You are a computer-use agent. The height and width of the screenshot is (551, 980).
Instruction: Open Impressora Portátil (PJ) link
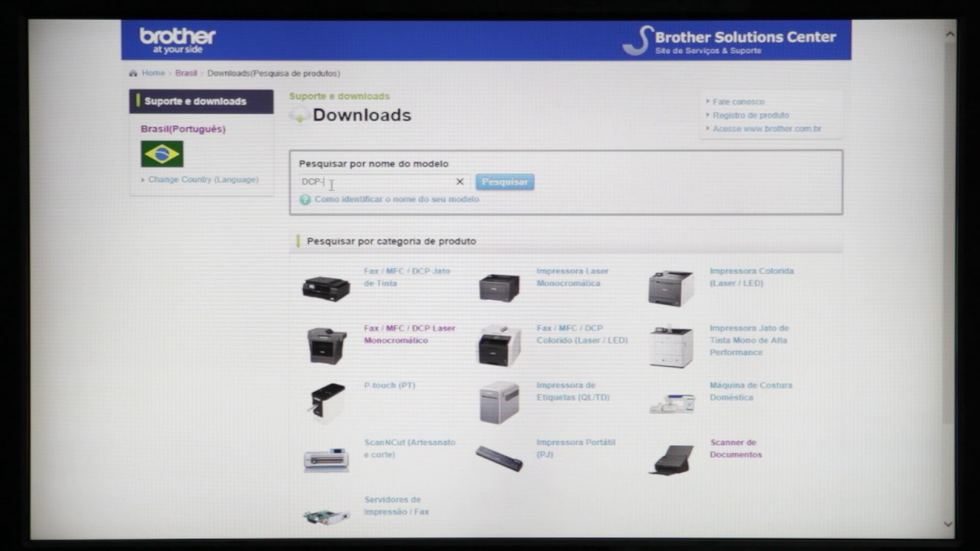[576, 448]
